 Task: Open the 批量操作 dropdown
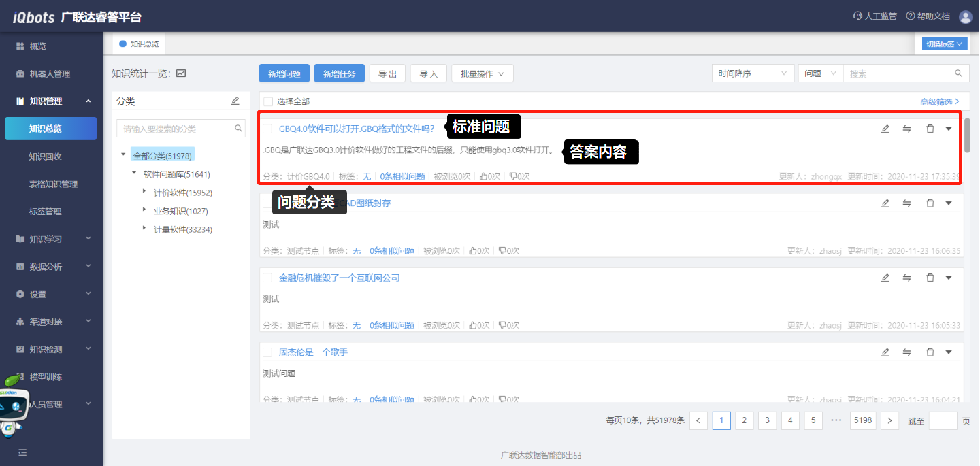click(x=482, y=73)
